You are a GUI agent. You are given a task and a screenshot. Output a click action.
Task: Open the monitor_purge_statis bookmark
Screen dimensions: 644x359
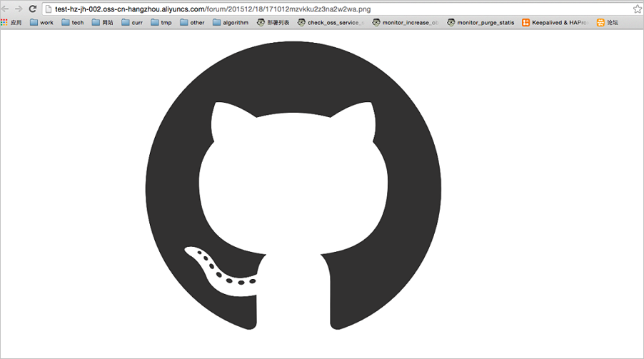click(x=481, y=23)
